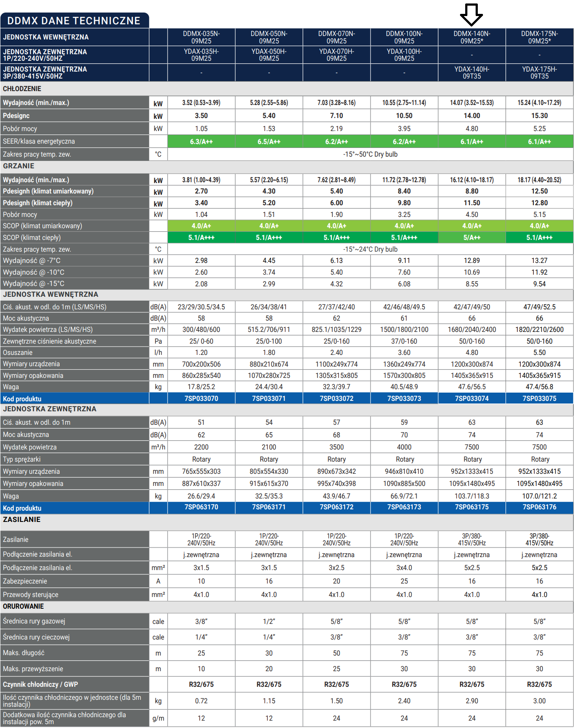Click outdoor unit YDAX-035H-09M25

[201, 55]
